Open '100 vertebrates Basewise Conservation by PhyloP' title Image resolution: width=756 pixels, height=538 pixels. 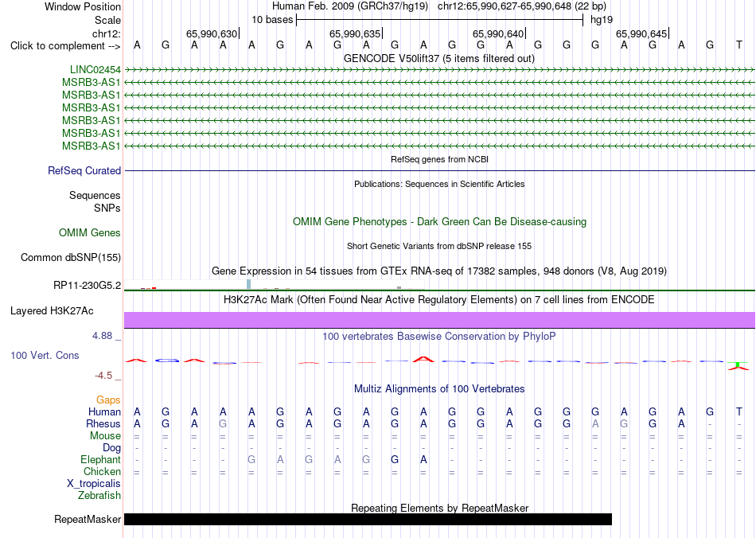click(439, 337)
